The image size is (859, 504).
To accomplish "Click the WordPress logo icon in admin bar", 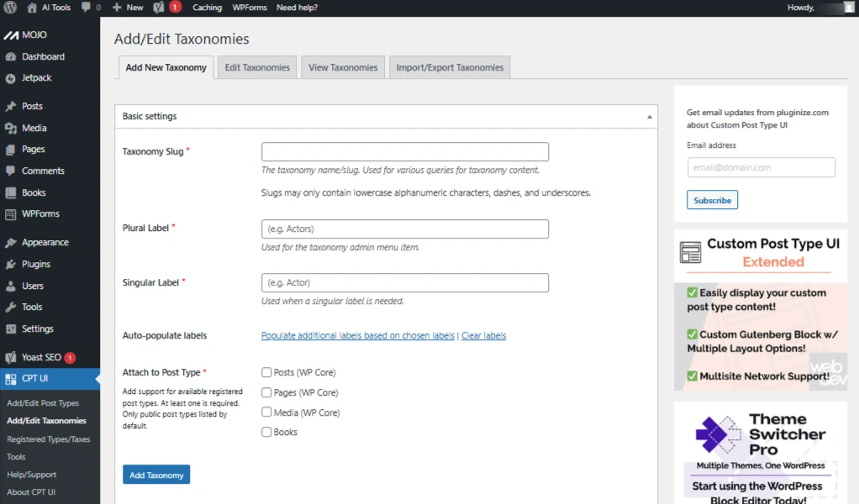I will (x=10, y=8).
